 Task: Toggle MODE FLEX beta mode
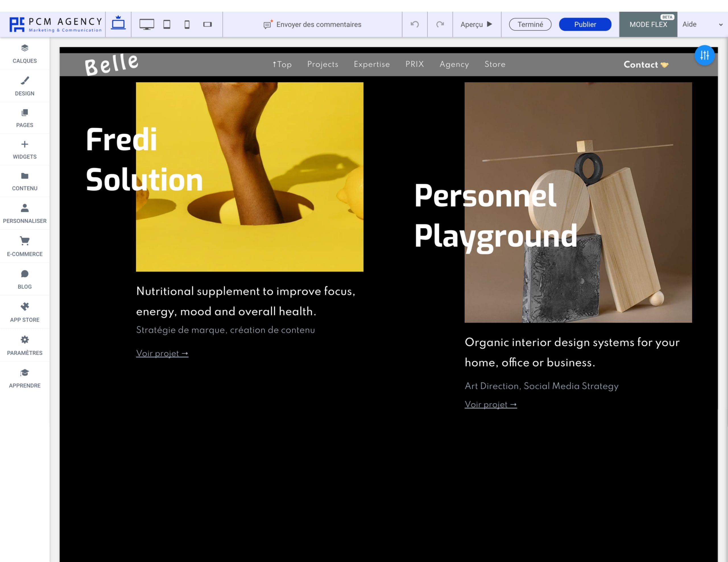pos(648,24)
